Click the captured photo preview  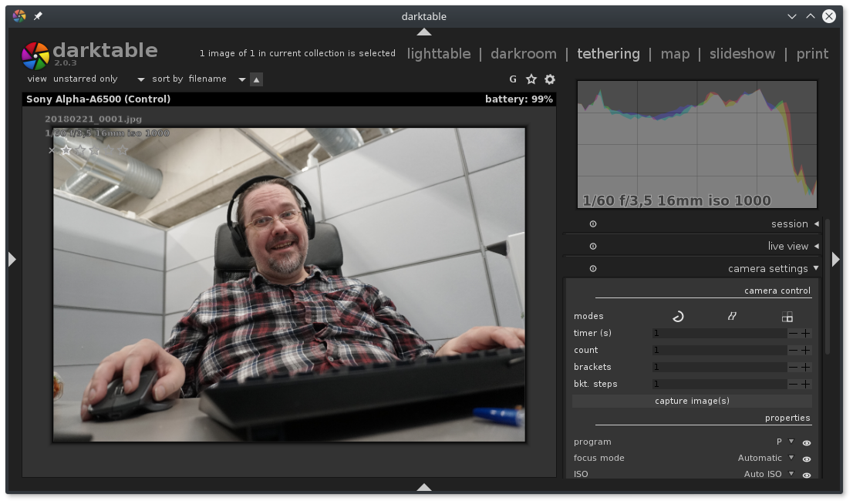pyautogui.click(x=289, y=285)
